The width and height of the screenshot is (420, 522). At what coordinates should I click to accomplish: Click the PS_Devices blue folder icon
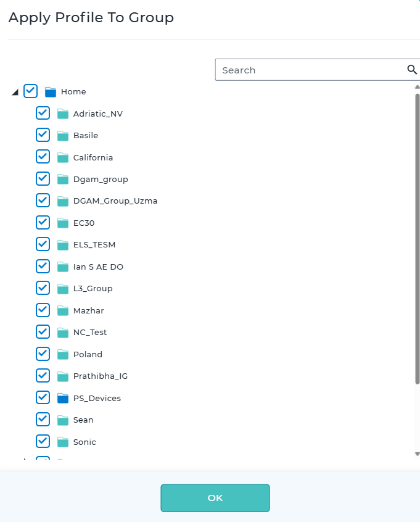pyautogui.click(x=63, y=399)
